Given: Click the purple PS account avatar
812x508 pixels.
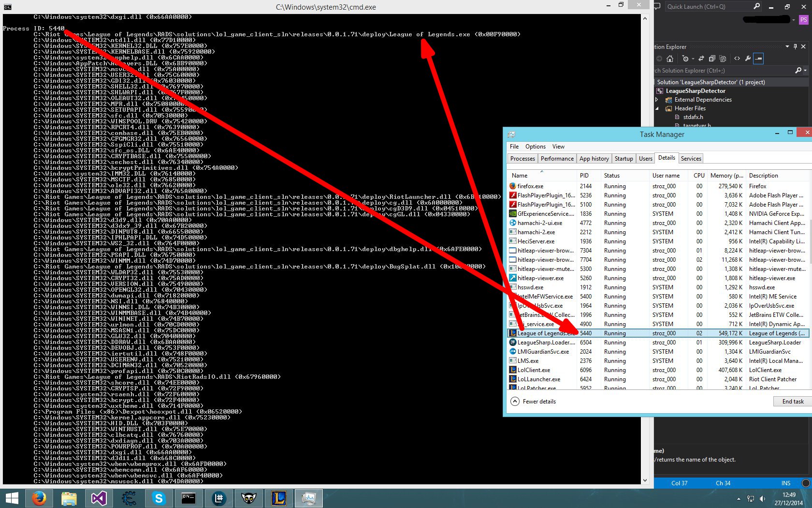Looking at the screenshot, I should point(803,20).
